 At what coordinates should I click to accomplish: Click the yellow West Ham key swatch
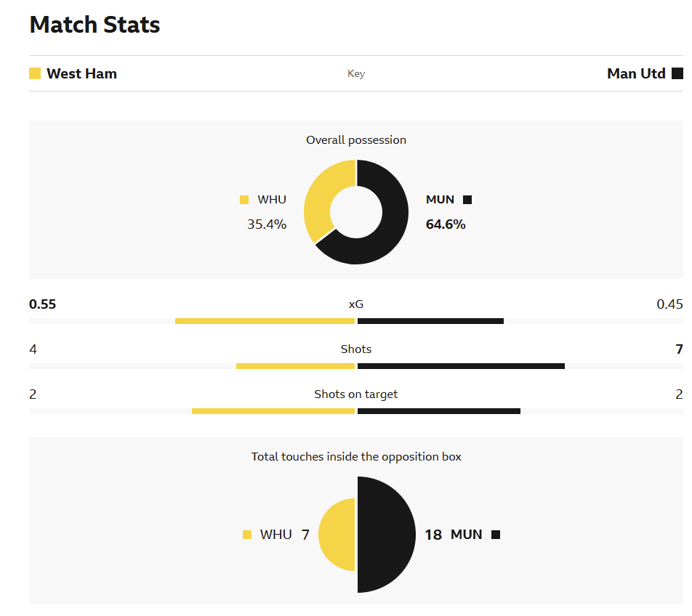coord(35,73)
